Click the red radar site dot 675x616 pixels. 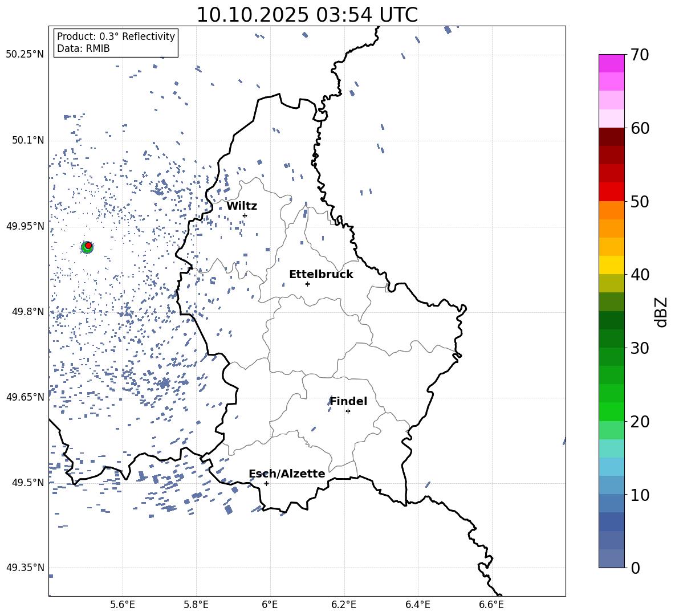tap(88, 245)
